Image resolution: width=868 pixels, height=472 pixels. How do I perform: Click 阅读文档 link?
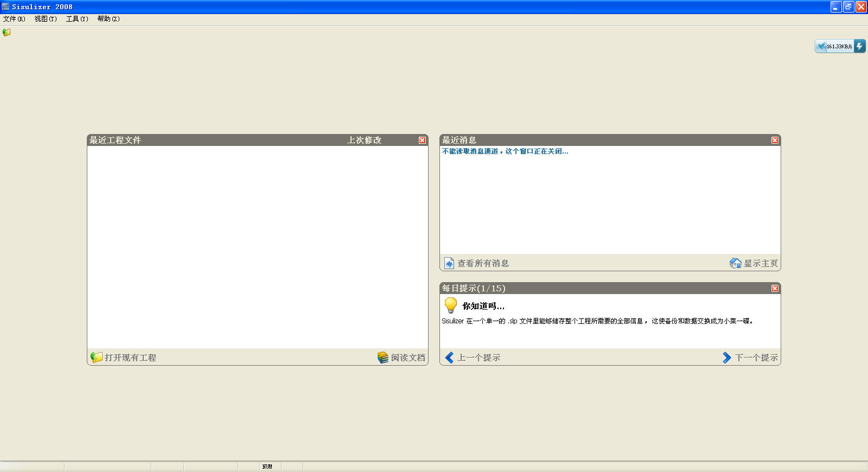click(x=408, y=358)
